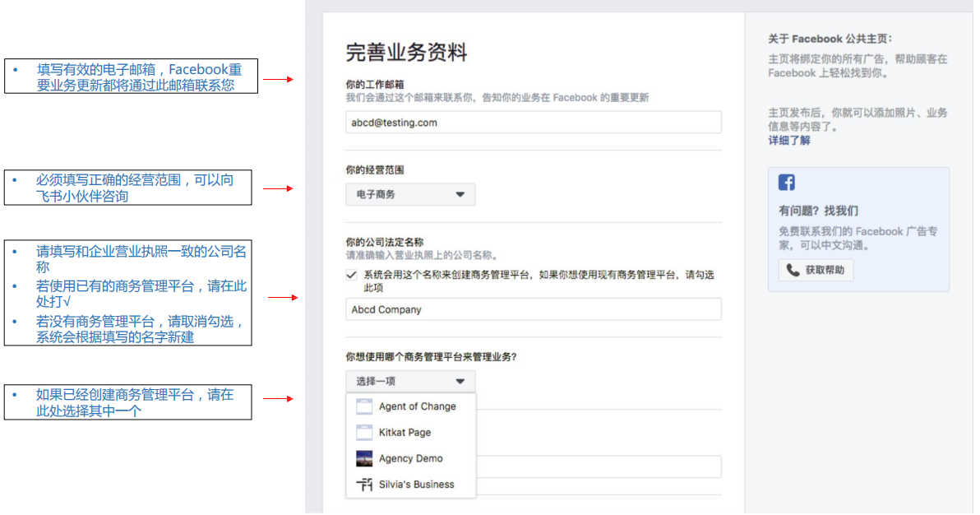Click the 主页发布后 description paragraph

click(x=857, y=119)
